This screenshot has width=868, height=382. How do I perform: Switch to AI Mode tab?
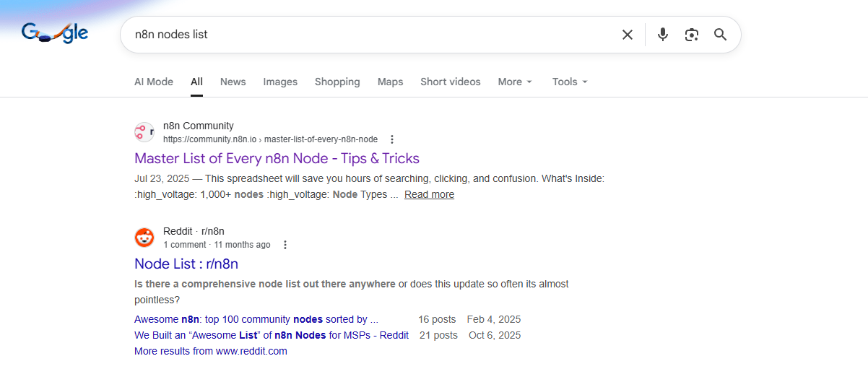click(x=154, y=82)
